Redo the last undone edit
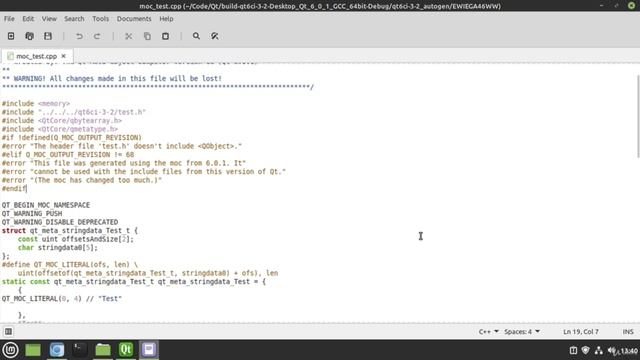The height and width of the screenshot is (360, 640). click(97, 36)
